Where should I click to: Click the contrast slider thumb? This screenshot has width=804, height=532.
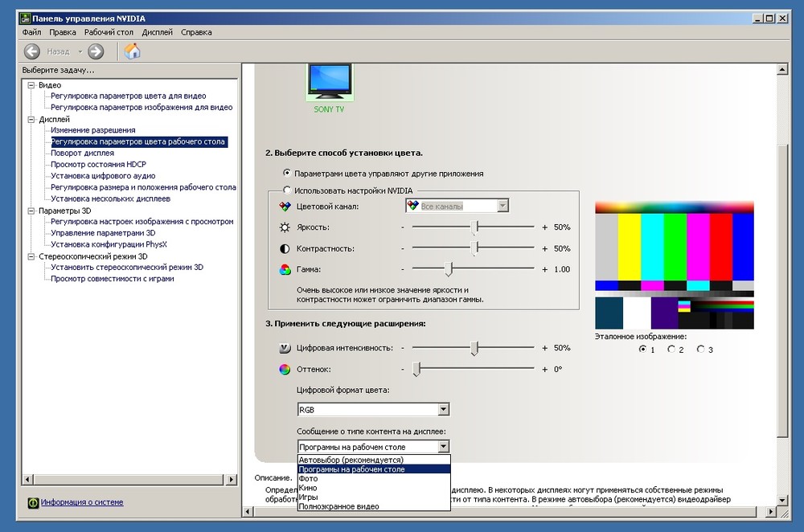476,248
